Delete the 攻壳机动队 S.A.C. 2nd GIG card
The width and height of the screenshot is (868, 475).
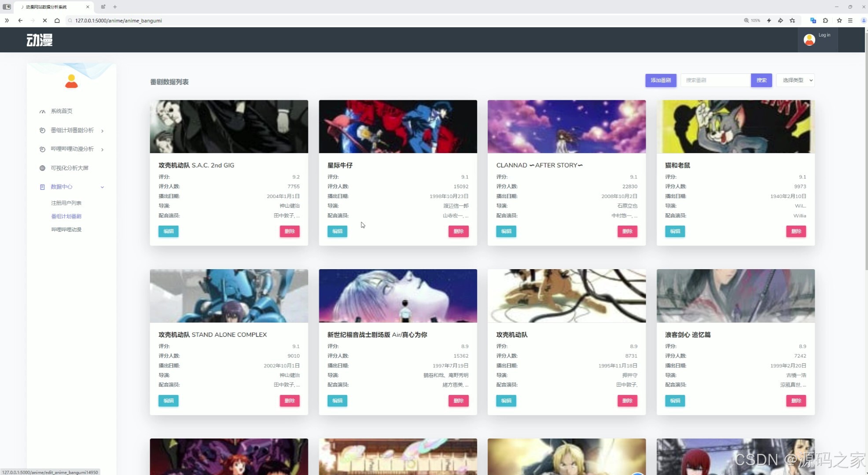[x=290, y=231]
